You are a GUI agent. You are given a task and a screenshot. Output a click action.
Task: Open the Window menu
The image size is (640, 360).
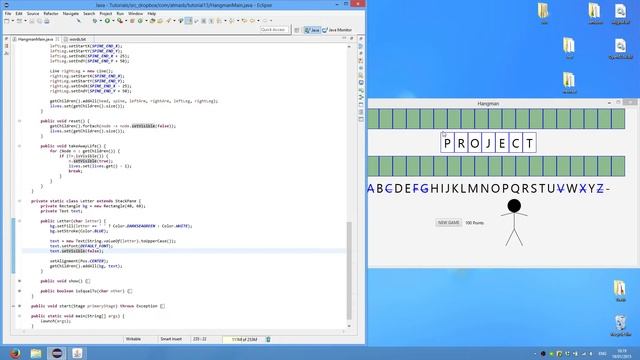point(136,13)
